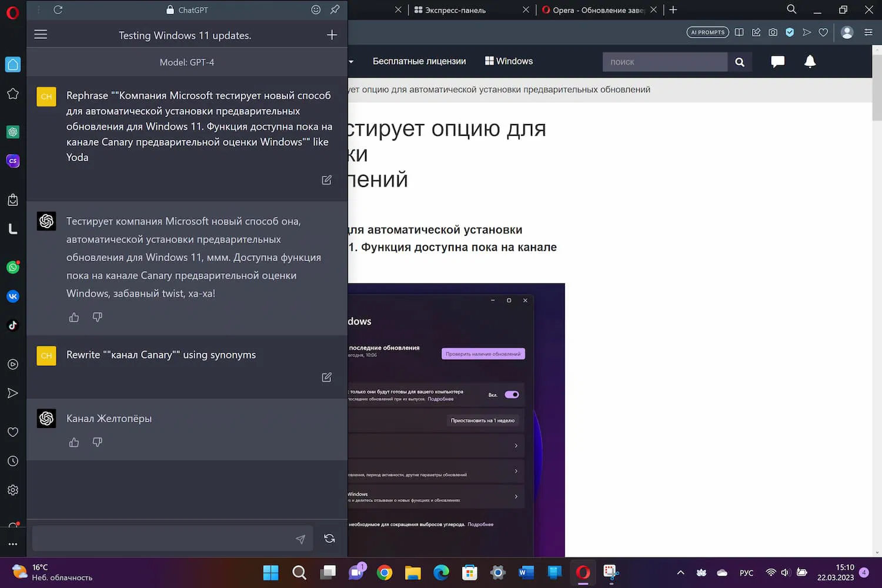
Task: Click the site search field 'поиск'
Action: tap(665, 62)
